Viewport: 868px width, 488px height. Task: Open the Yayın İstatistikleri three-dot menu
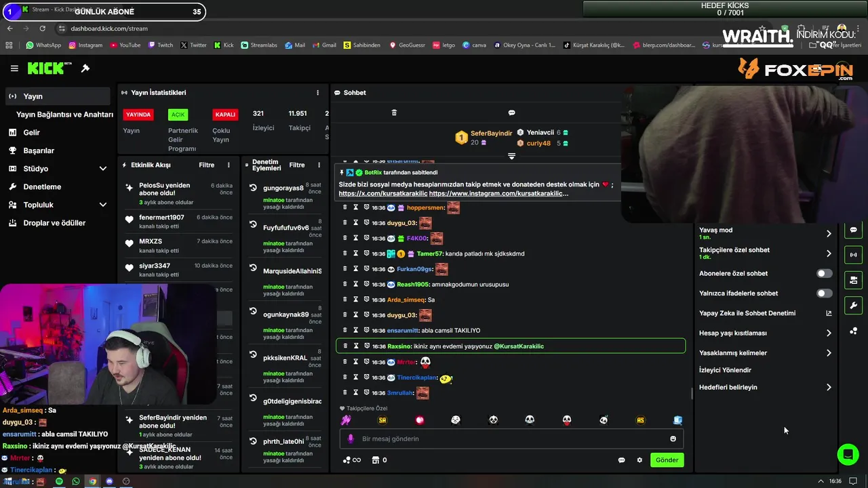point(317,93)
